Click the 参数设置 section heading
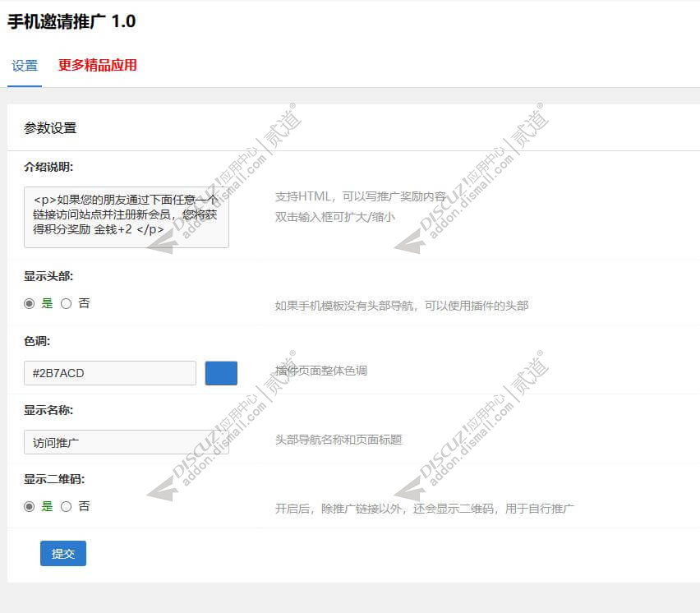Image resolution: width=700 pixels, height=613 pixels. pyautogui.click(x=50, y=128)
